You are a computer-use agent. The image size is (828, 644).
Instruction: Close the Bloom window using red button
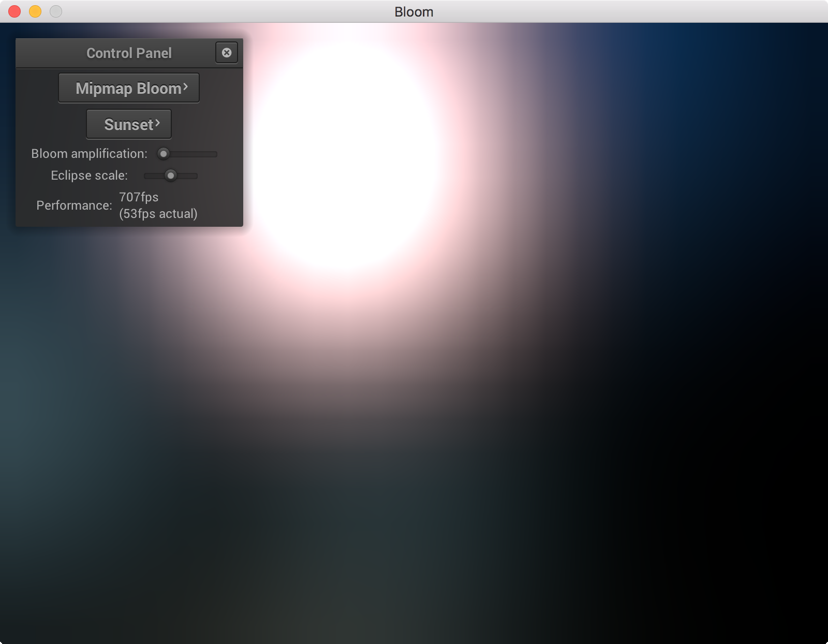tap(14, 11)
